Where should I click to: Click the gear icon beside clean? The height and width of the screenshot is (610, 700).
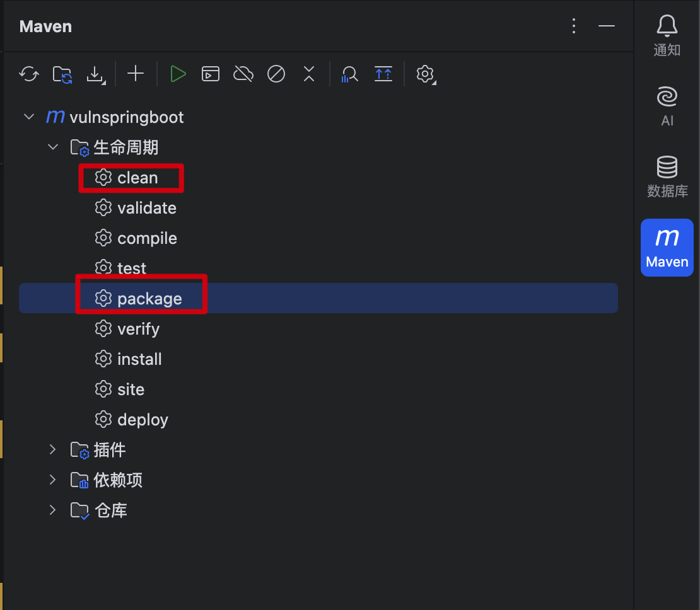103,177
